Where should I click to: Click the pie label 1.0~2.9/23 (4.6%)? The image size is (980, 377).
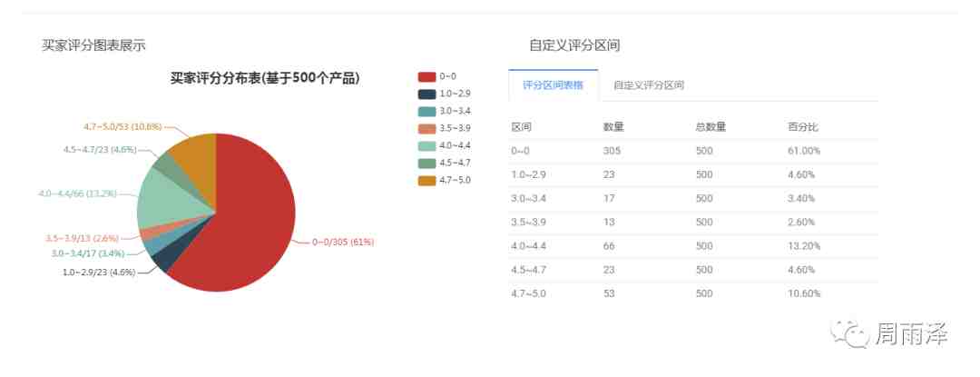point(99,272)
